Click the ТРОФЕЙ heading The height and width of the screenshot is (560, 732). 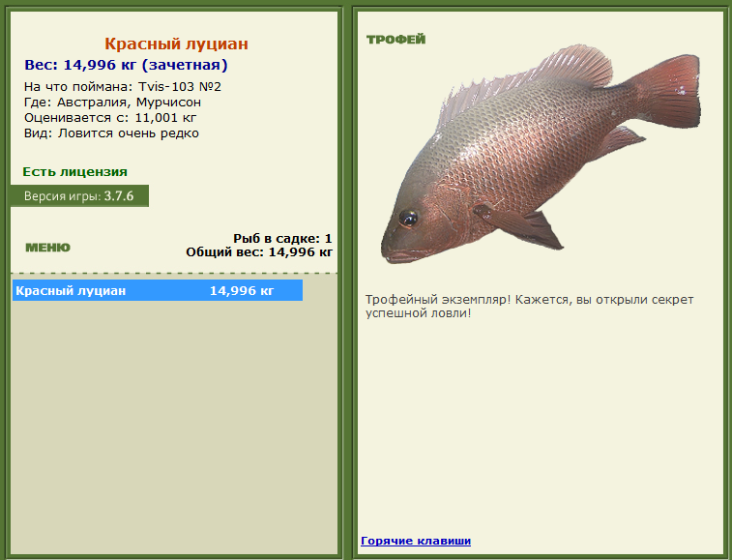(395, 40)
